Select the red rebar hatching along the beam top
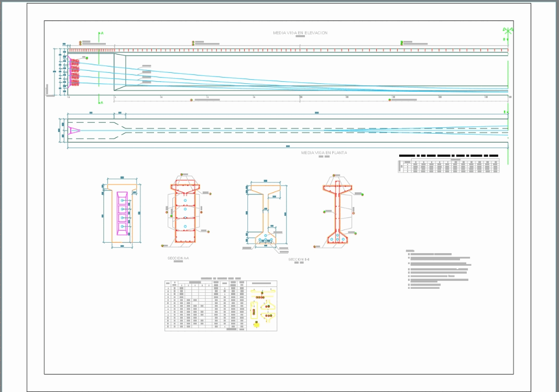 pyautogui.click(x=131, y=50)
